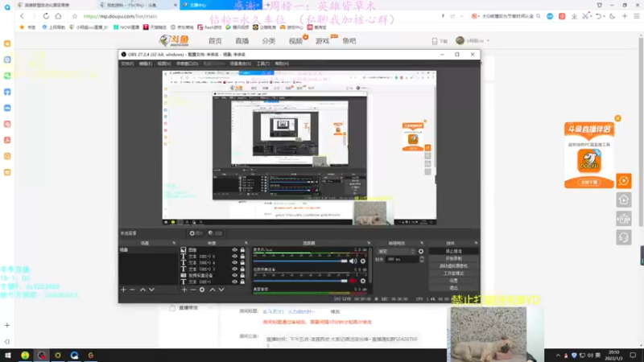Select 视频采集设备 row in sources list
644x362 pixels.
point(213,275)
